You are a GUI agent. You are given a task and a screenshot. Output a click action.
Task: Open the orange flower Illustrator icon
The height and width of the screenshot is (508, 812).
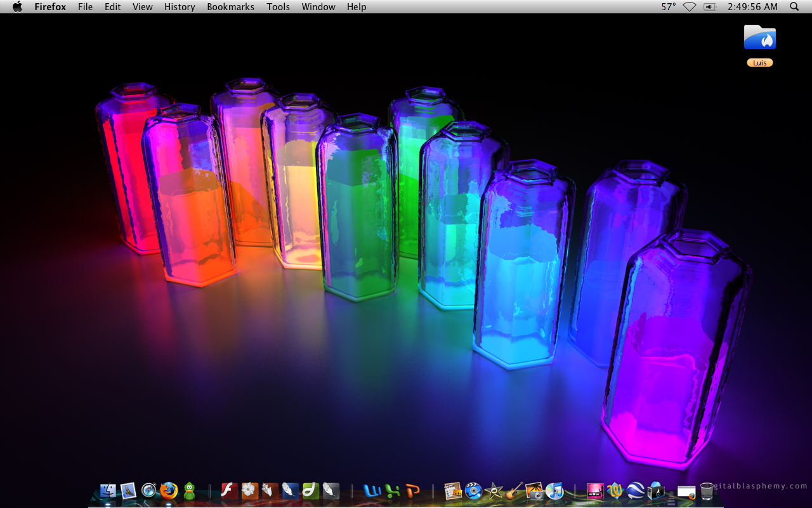pyautogui.click(x=249, y=491)
